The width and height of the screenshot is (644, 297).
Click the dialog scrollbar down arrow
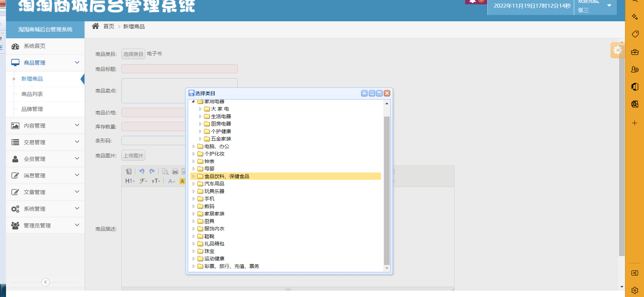[x=387, y=268]
